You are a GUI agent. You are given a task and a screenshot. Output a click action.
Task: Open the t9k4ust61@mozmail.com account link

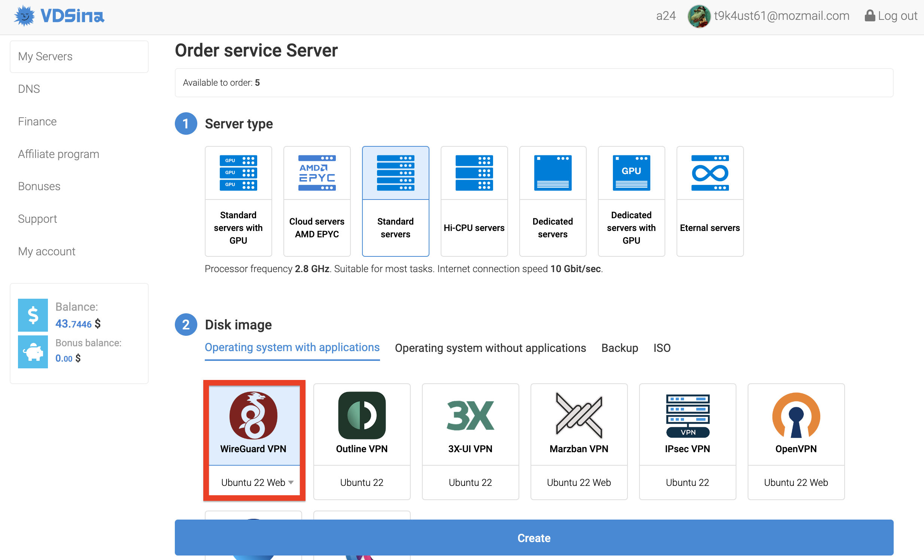click(x=781, y=16)
